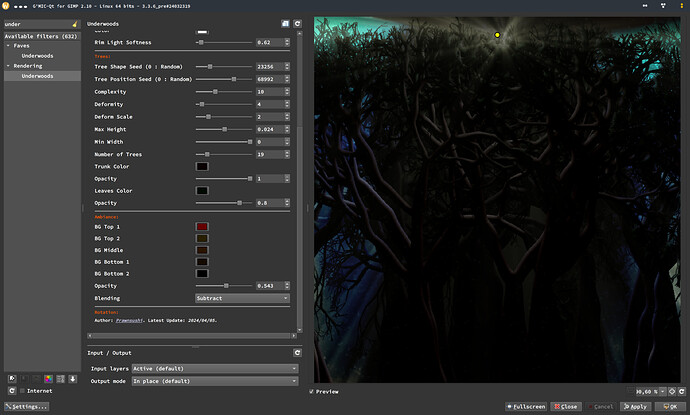Open the Settings dialog button

pos(26,407)
